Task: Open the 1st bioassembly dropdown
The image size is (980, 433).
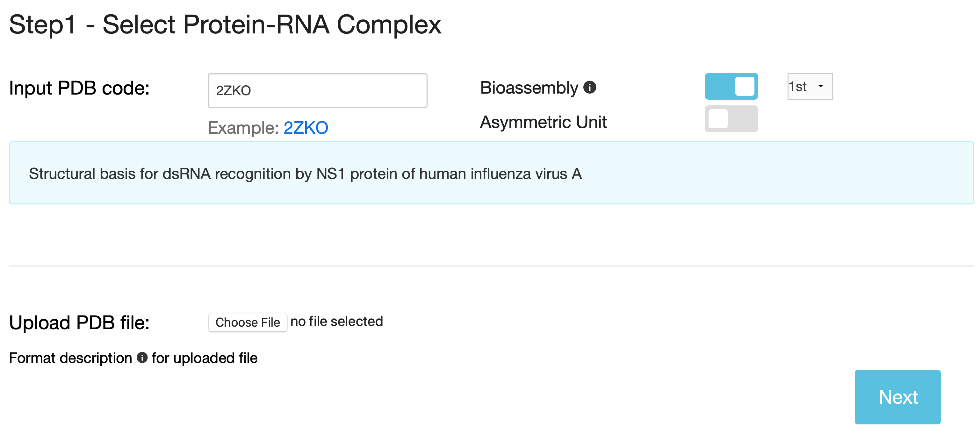Action: pos(809,87)
